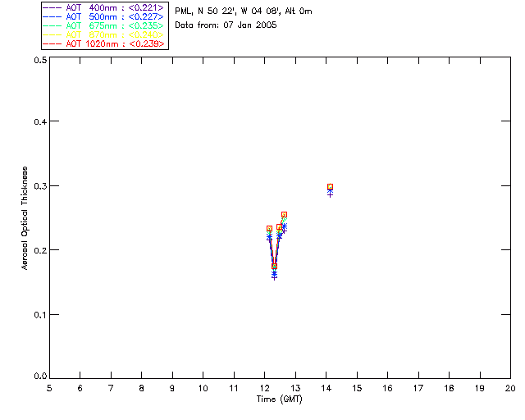Click the 'Aerosol Optical Thickness' axis label
This screenshot has height=420, width=525.
[x=25, y=218]
